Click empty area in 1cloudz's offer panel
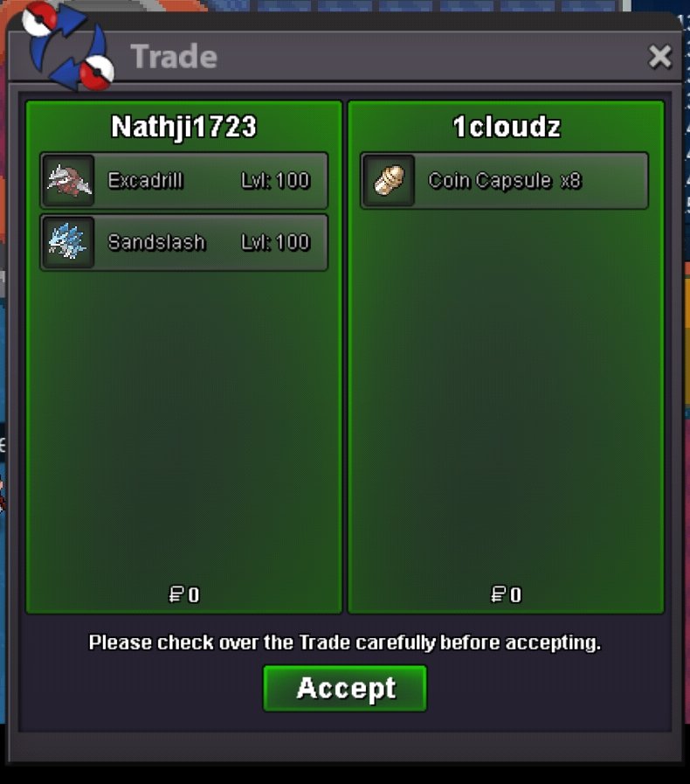The height and width of the screenshot is (784, 690). point(506,400)
